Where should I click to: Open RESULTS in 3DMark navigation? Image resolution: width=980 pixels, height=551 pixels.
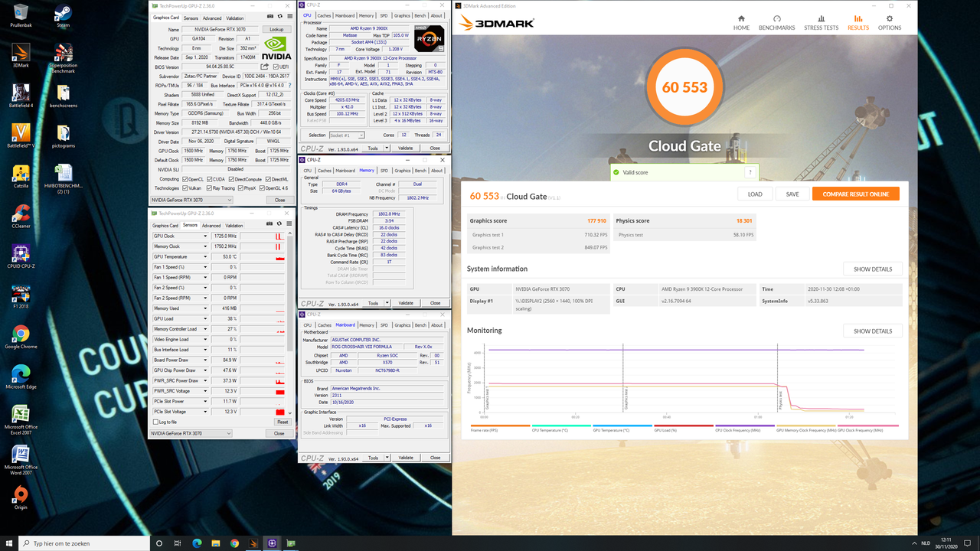coord(857,23)
